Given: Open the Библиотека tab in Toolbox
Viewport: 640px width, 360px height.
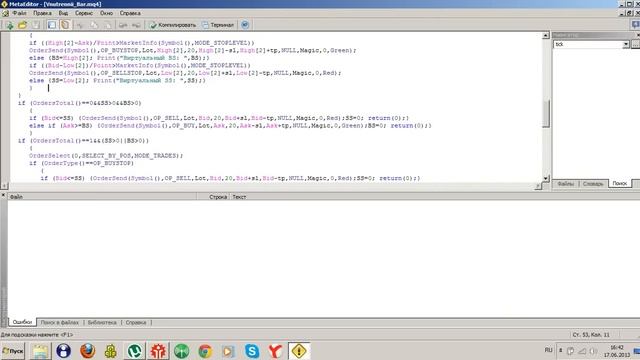Looking at the screenshot, I should click(x=102, y=322).
